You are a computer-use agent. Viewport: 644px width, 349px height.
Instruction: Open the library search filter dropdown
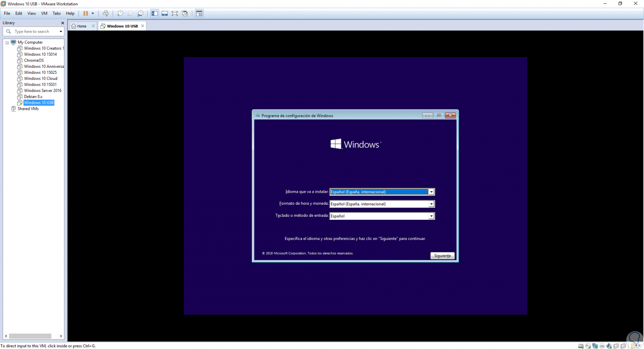coord(61,31)
